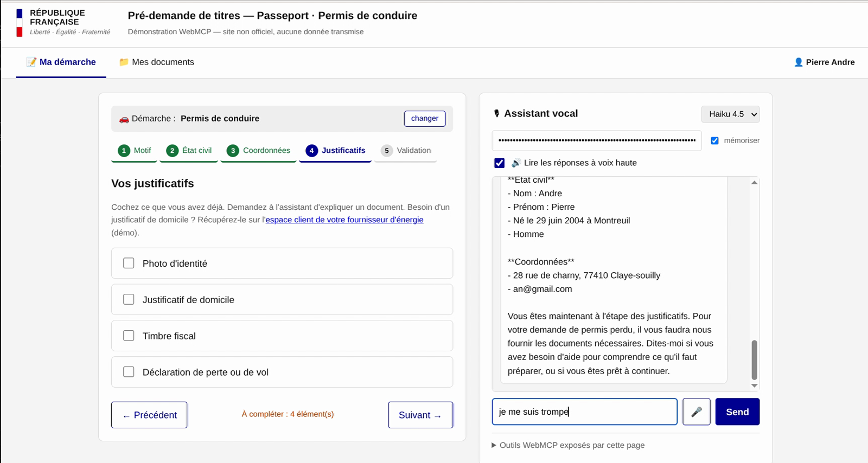This screenshot has height=463, width=868.
Task: Click the 'Permis de conduire' démarche name
Action: click(x=220, y=119)
